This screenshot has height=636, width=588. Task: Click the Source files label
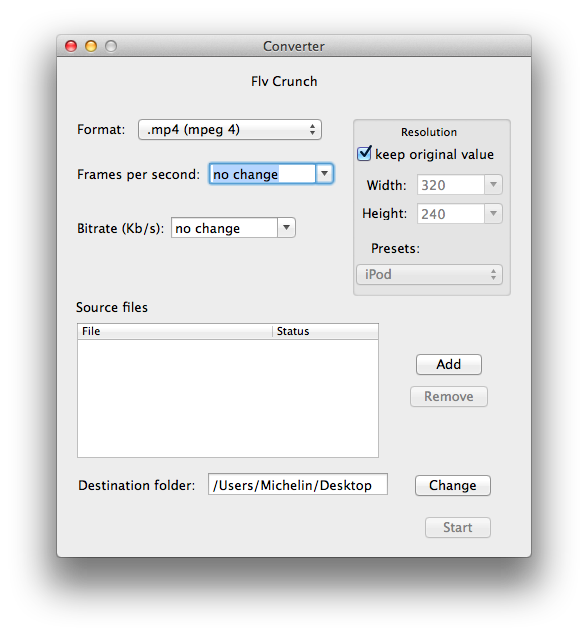[112, 307]
